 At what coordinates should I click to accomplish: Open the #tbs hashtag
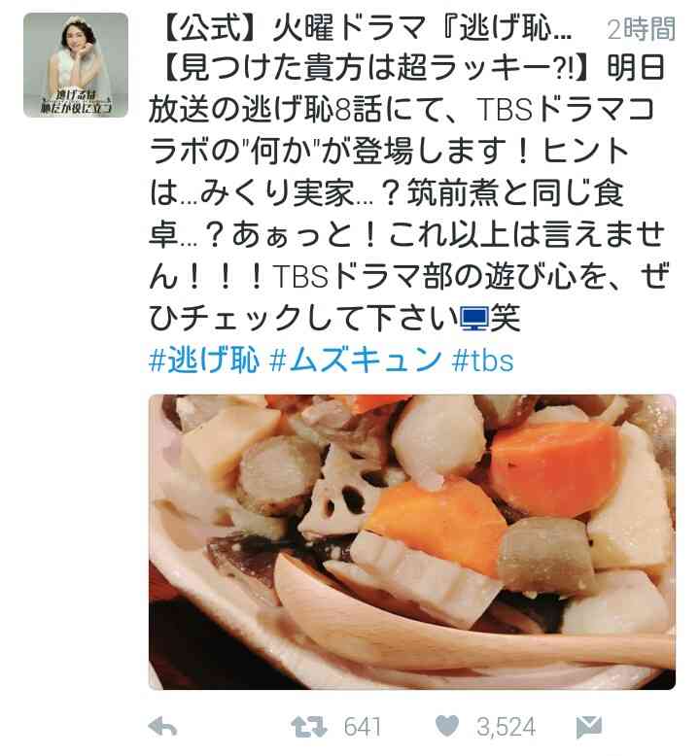tap(482, 361)
